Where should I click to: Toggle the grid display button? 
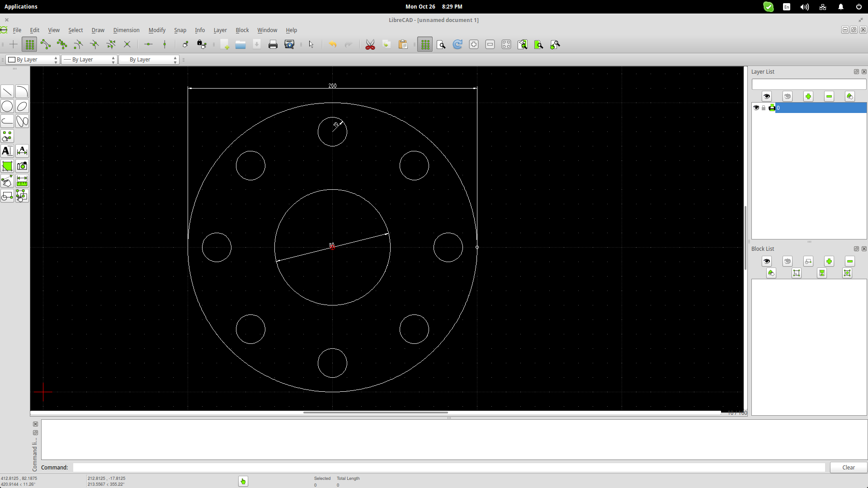point(425,45)
